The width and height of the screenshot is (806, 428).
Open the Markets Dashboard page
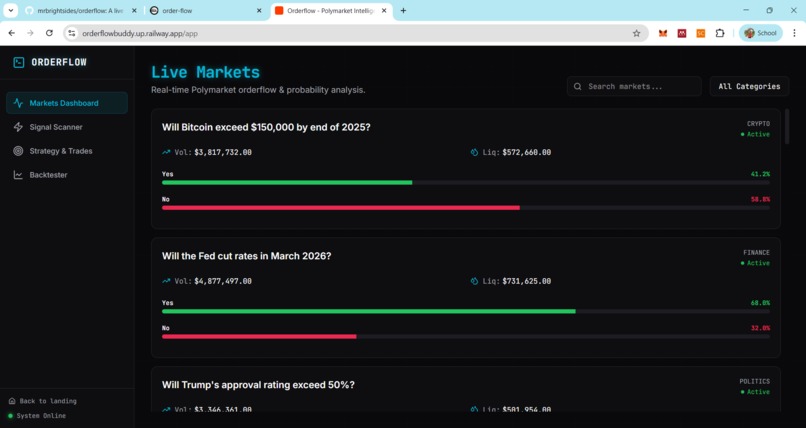[x=67, y=103]
